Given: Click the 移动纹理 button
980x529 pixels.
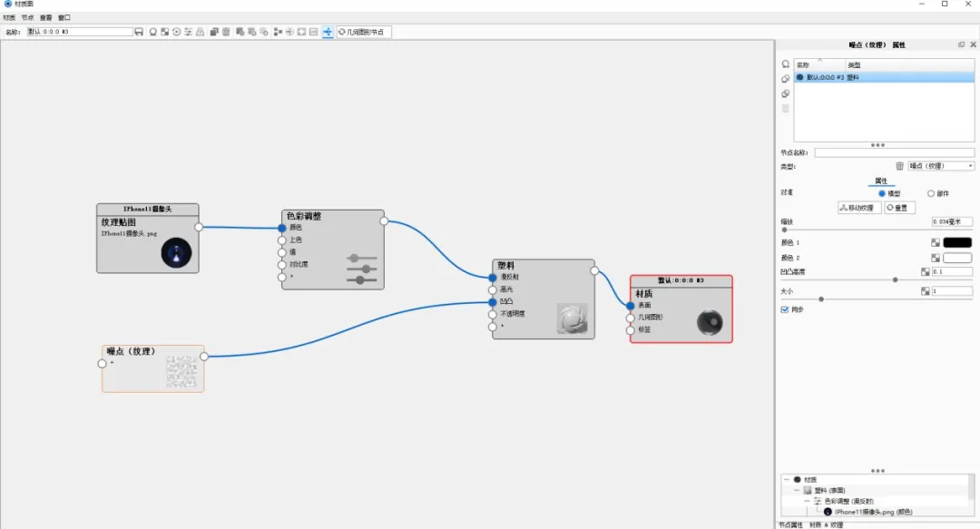Looking at the screenshot, I should point(859,208).
